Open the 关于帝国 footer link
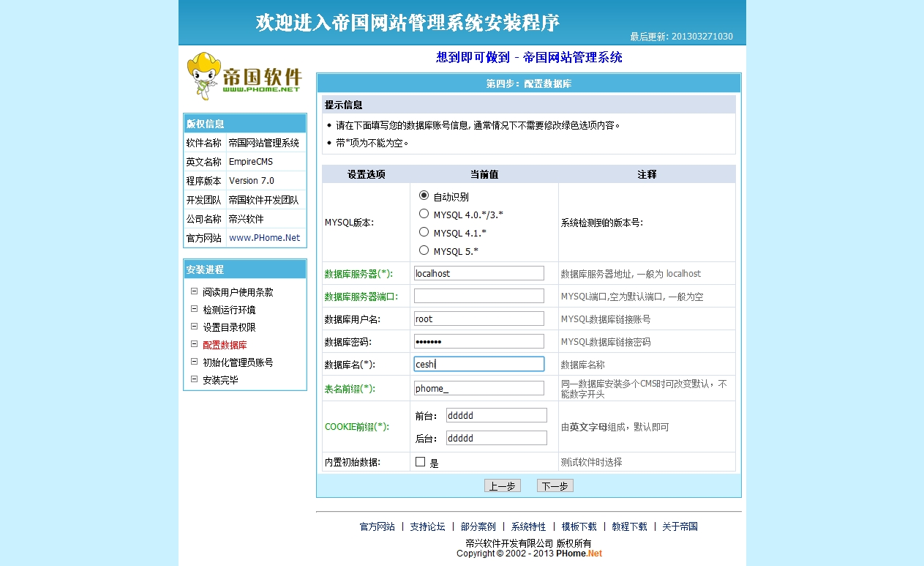 [x=680, y=526]
